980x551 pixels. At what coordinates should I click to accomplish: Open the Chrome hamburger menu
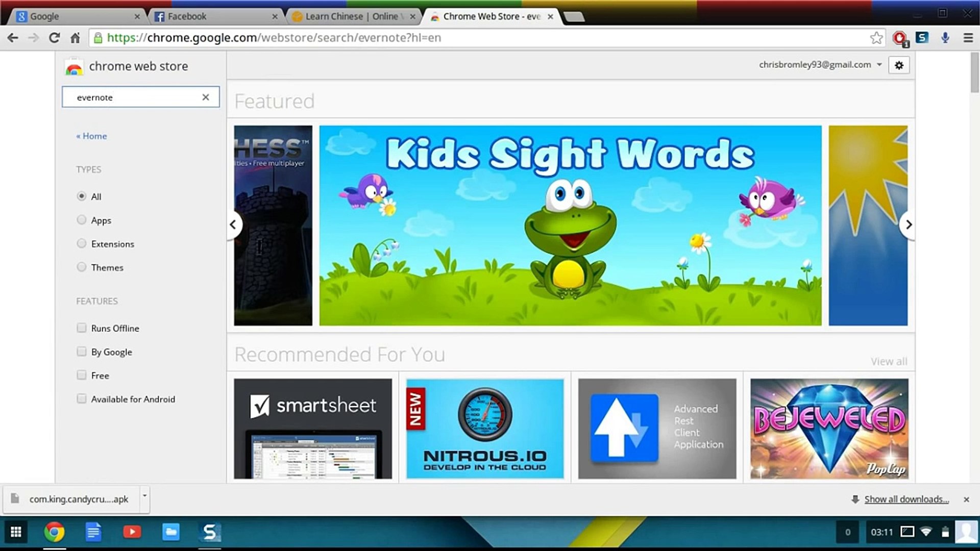point(968,38)
